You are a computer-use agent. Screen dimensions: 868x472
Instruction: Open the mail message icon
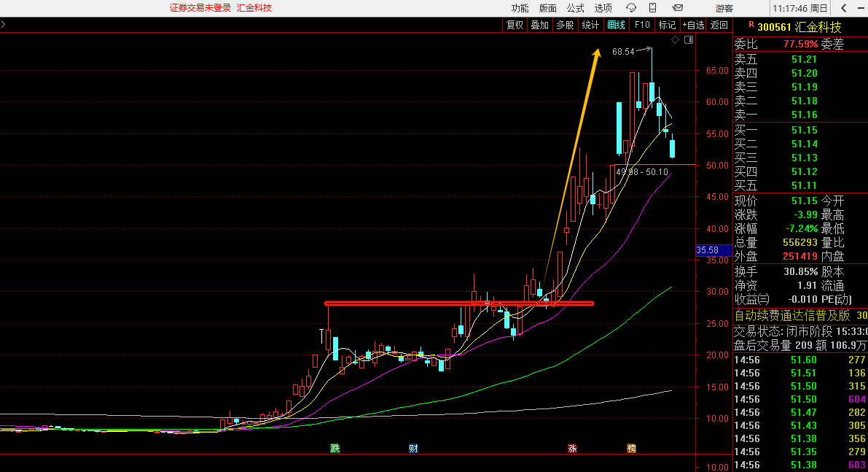pos(678,8)
